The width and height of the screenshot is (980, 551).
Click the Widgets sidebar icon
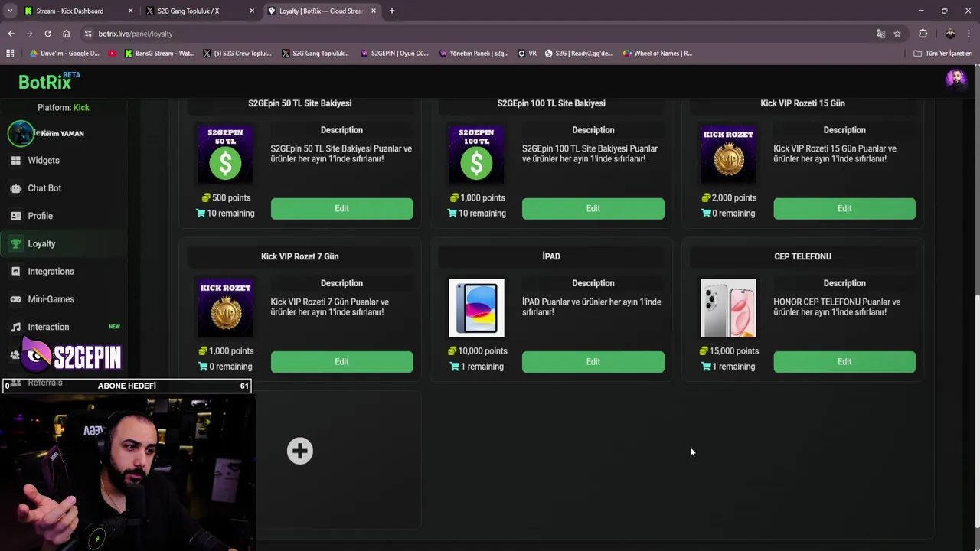pyautogui.click(x=15, y=161)
